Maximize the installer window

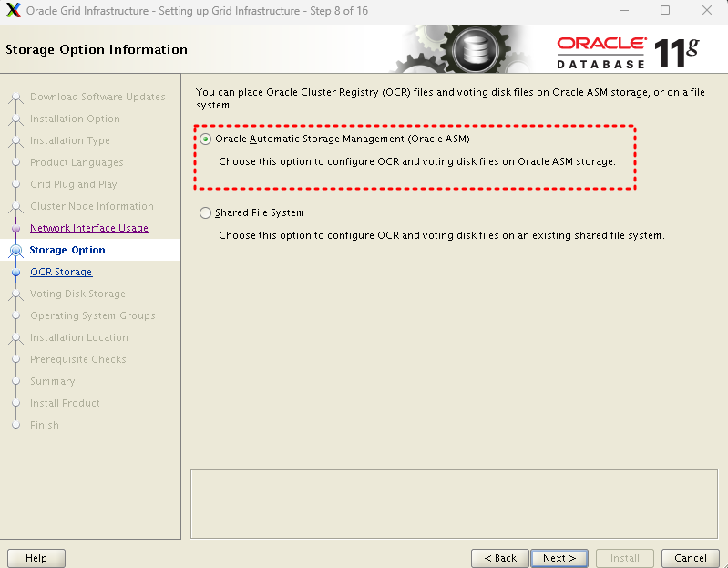tap(665, 10)
